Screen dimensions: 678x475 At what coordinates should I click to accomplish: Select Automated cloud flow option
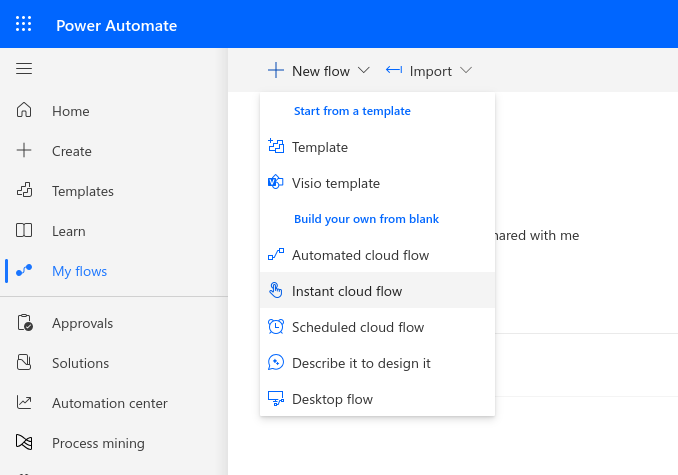click(x=377, y=255)
